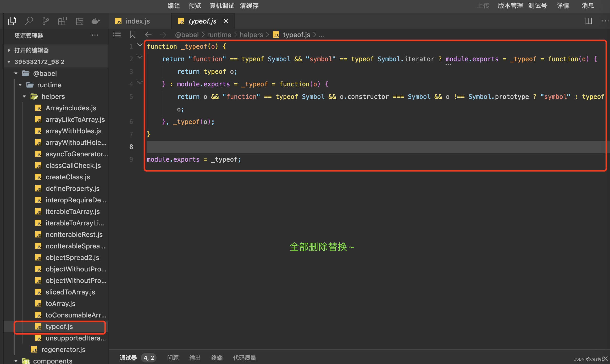Viewport: 610px width, 364px height.
Task: Click helpers in the breadcrumb
Action: (251, 35)
